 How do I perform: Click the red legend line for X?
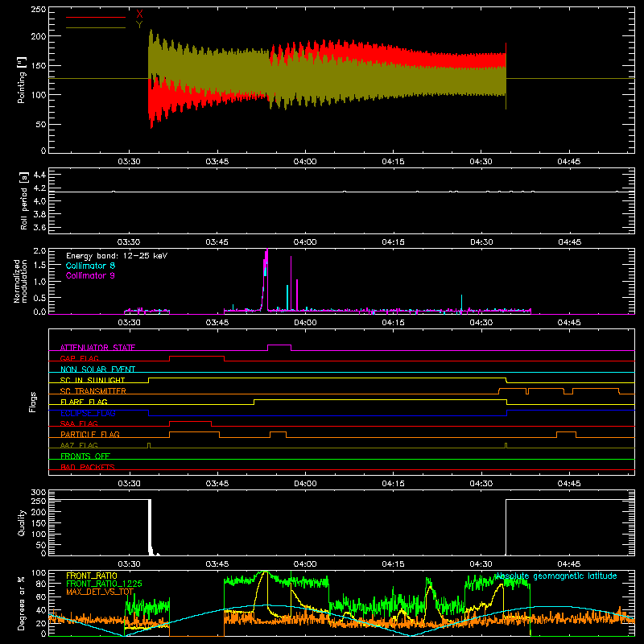point(96,17)
